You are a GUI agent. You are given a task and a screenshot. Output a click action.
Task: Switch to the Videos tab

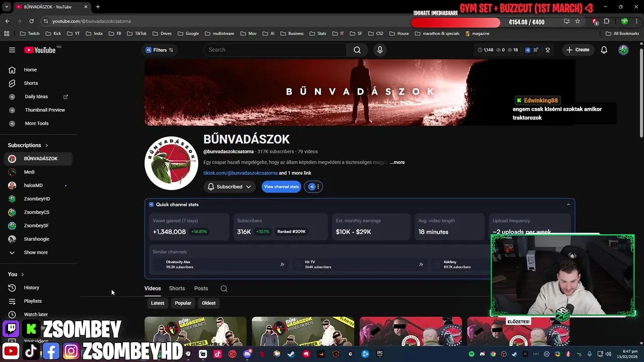pyautogui.click(x=152, y=289)
